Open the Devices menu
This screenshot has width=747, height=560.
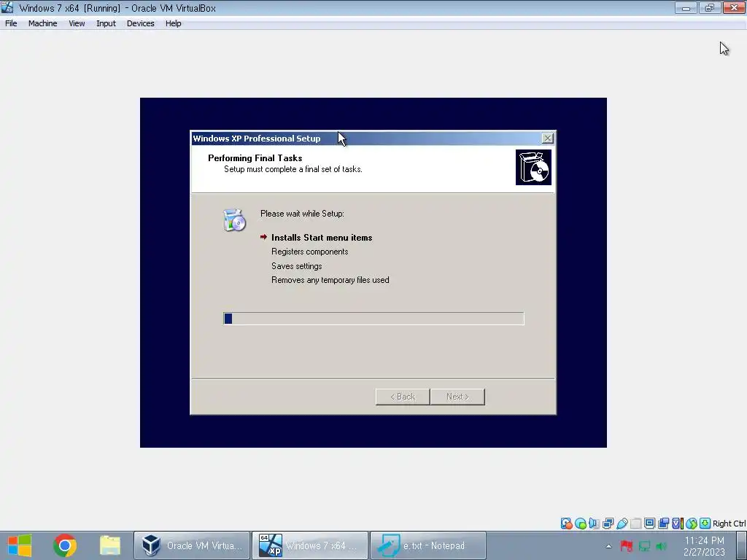coord(141,23)
